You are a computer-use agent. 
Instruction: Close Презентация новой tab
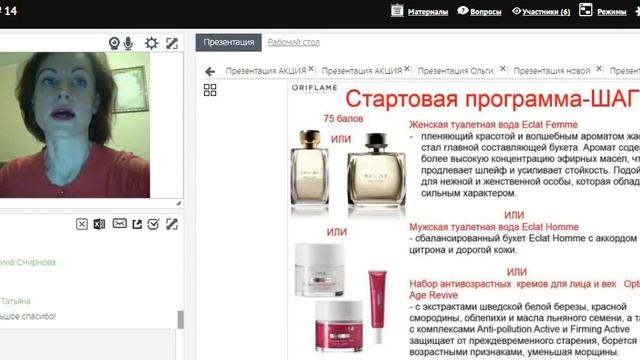coord(599,69)
